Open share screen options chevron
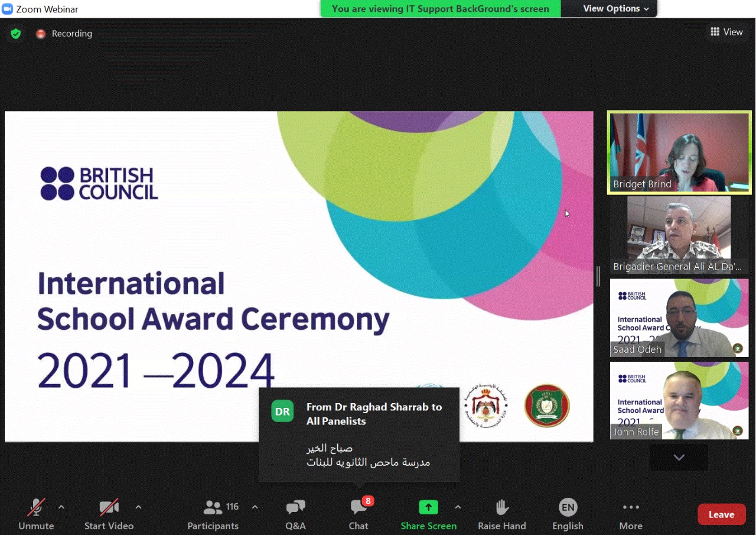 [458, 507]
